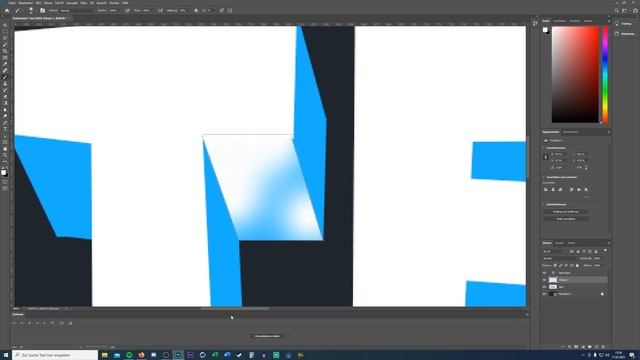640x360 pixels.
Task: Select the Crop tool
Action: pos(5,51)
